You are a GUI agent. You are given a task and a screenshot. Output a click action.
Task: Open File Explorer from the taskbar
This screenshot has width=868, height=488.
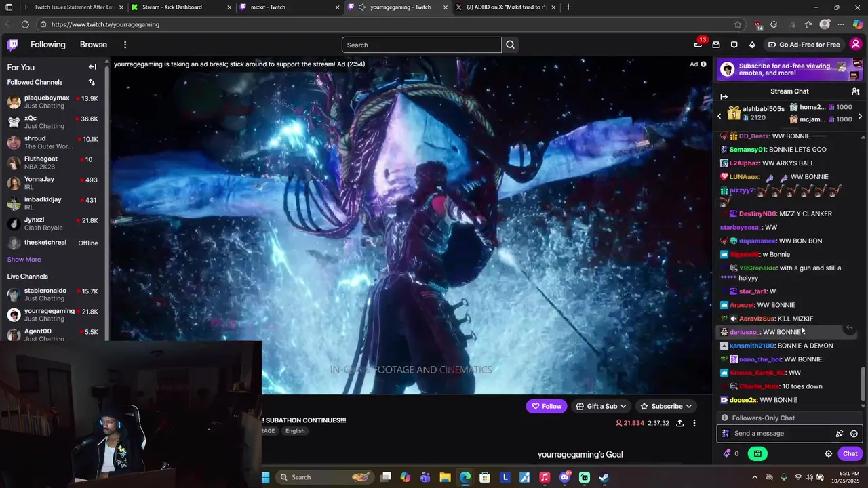[x=445, y=477]
